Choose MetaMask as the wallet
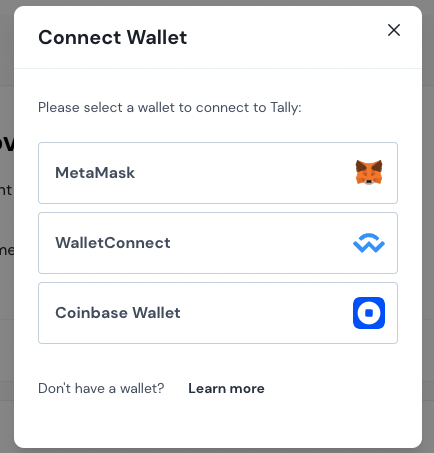Viewport: 434px width, 453px height. 218,173
